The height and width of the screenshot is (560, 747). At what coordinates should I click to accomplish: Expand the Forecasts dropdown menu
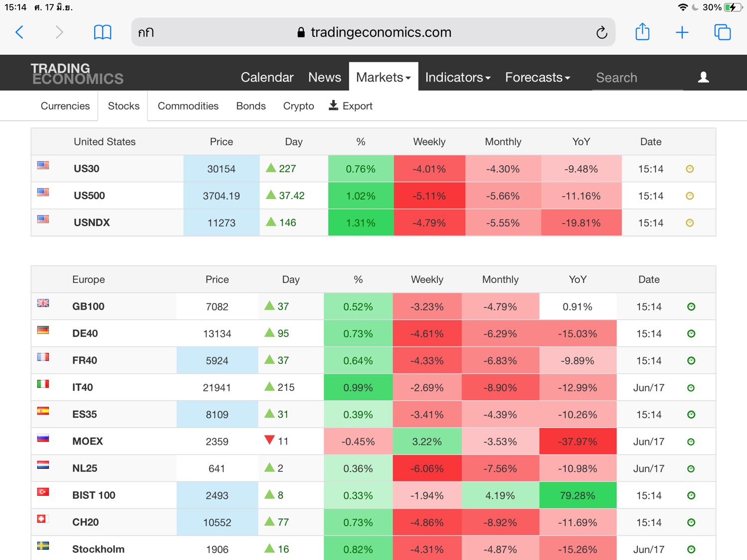[x=537, y=77]
